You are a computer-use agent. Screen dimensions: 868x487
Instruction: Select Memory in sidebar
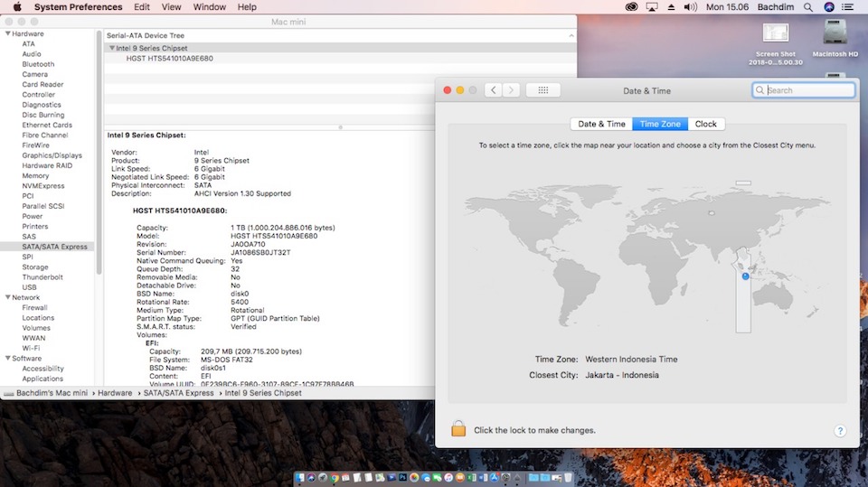click(35, 175)
